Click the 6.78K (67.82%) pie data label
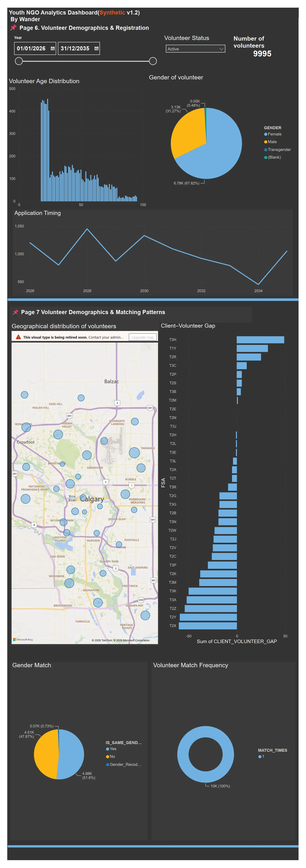The height and width of the screenshot is (868, 306). (186, 183)
